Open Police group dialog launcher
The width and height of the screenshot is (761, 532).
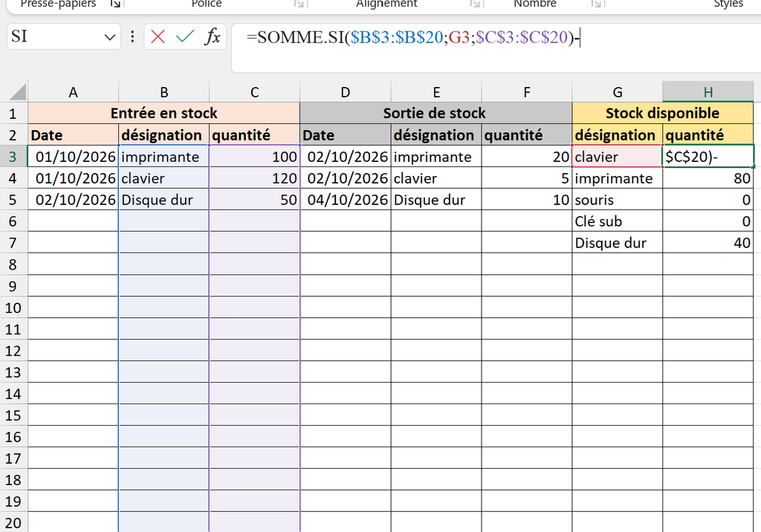299,4
